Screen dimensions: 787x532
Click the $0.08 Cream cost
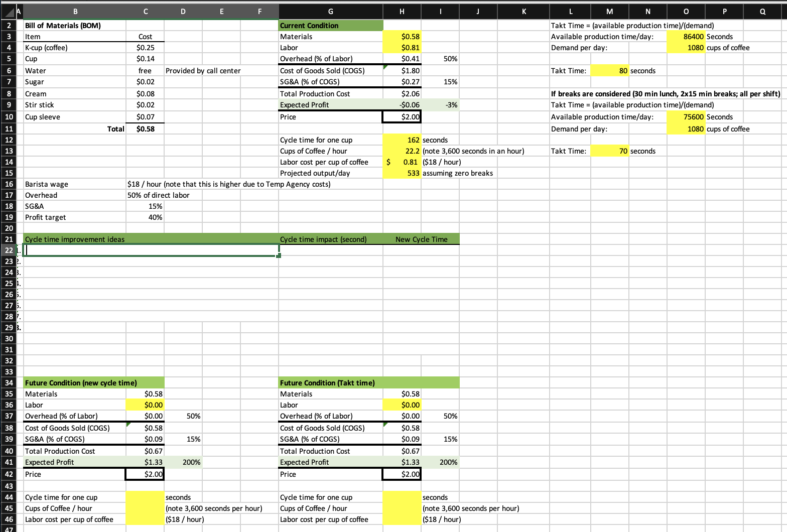click(x=145, y=94)
